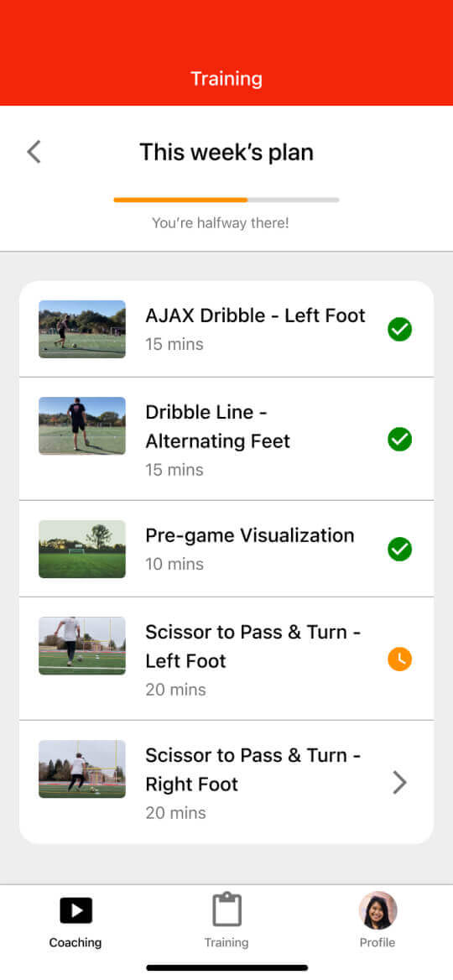The image size is (453, 980).
Task: Open Scissor Right Foot via chevron arrow
Action: pos(400,783)
